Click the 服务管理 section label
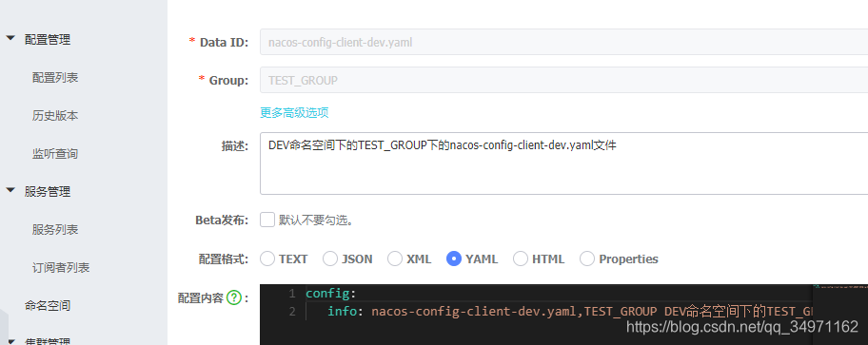868x345 pixels. click(x=47, y=192)
